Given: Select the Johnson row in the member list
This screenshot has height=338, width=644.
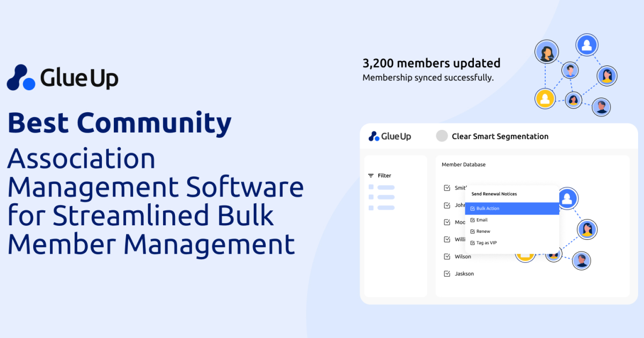Looking at the screenshot, I should click(x=459, y=205).
